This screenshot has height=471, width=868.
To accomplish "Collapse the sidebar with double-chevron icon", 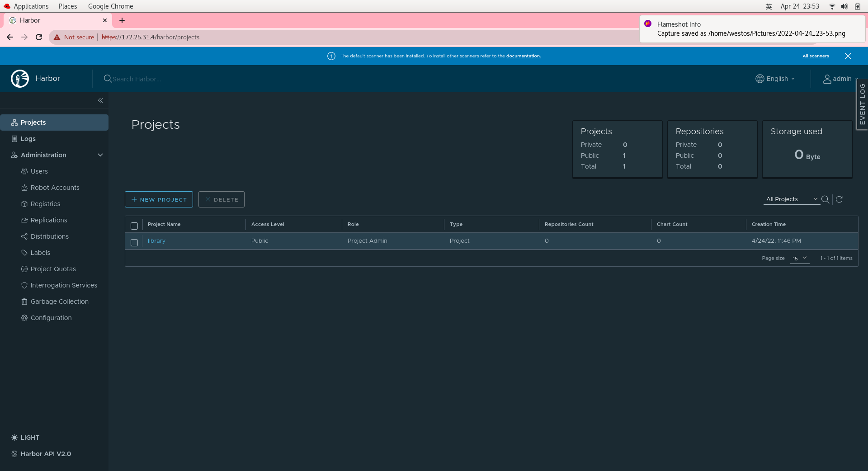I will (100, 100).
